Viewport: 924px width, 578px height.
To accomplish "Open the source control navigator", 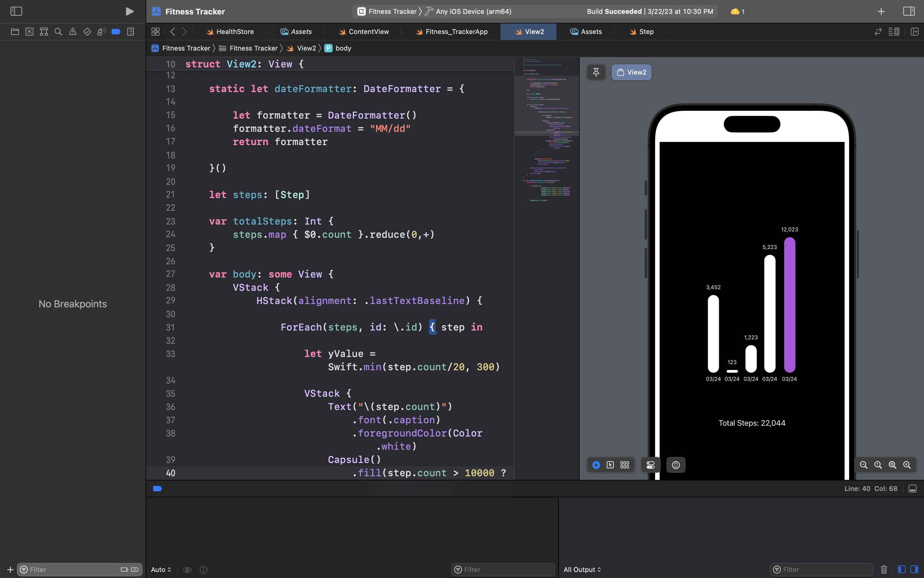I will tap(29, 32).
